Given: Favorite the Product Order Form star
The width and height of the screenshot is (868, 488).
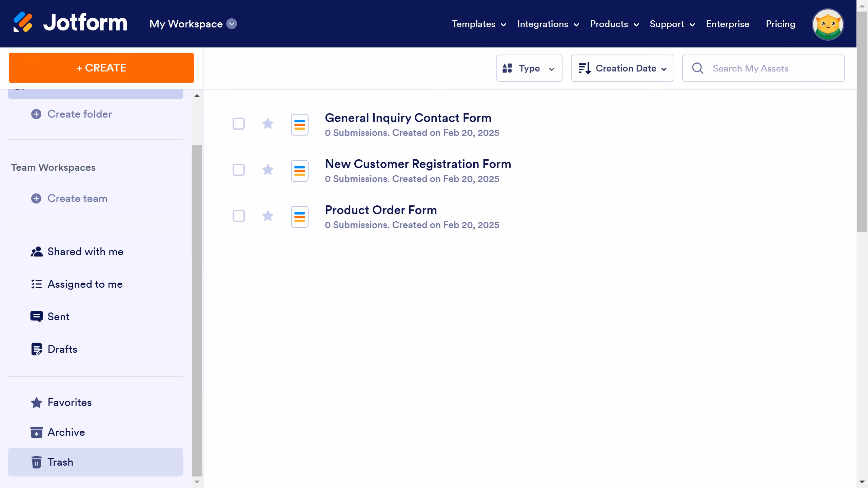Looking at the screenshot, I should tap(268, 216).
